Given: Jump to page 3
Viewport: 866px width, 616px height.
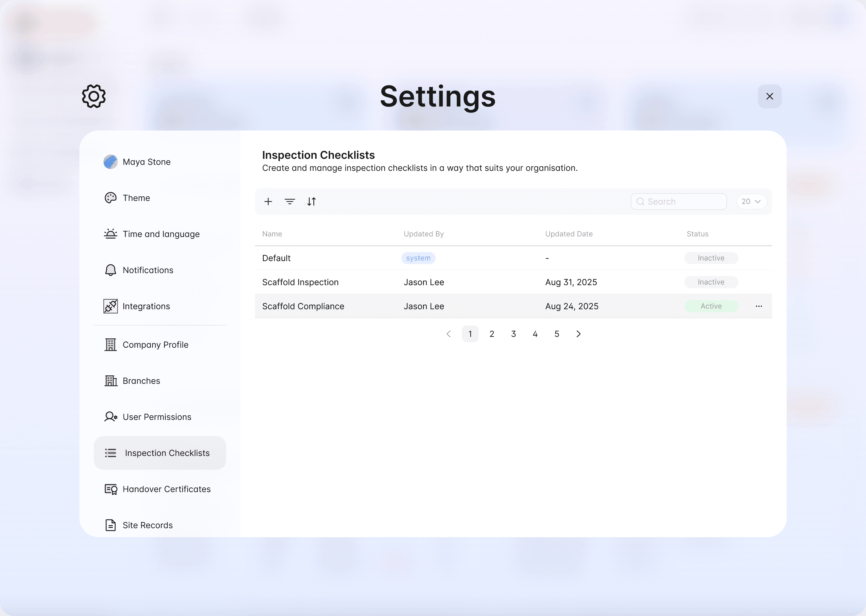Looking at the screenshot, I should click(513, 334).
